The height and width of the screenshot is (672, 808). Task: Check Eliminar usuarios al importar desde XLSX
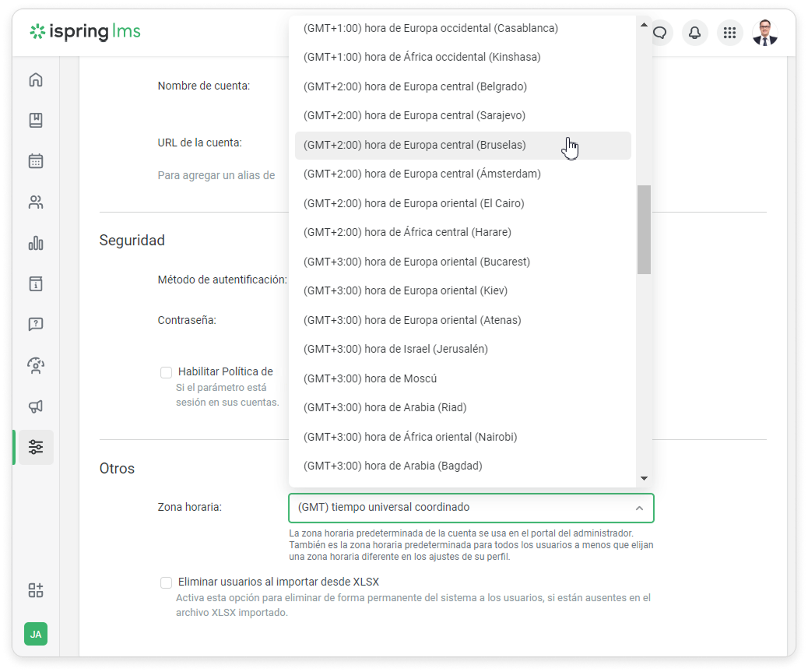166,582
